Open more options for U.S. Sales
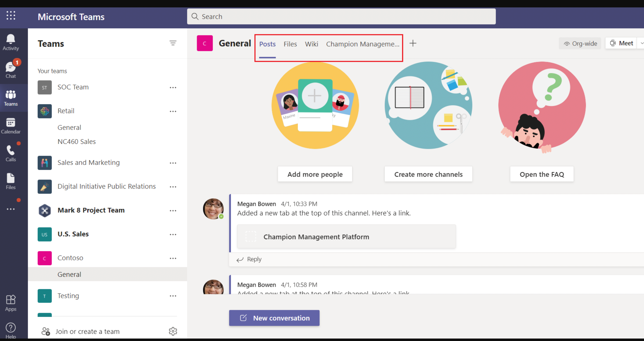Image resolution: width=644 pixels, height=341 pixels. click(x=173, y=234)
